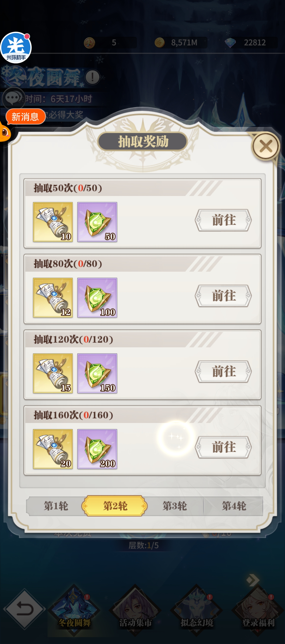Image resolution: width=285 pixels, height=644 pixels.
Task: Click 前往 for the 抽取50次 reward
Action: click(x=223, y=220)
